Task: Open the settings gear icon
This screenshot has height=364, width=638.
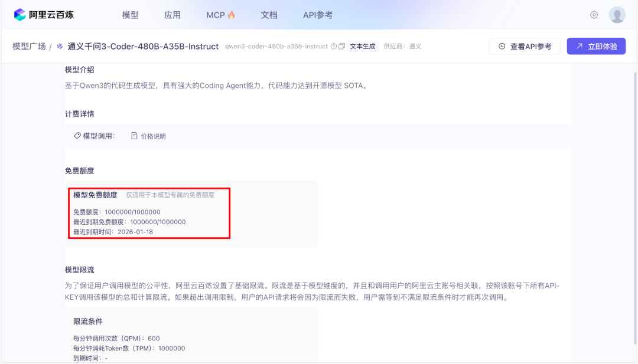Action: 594,15
